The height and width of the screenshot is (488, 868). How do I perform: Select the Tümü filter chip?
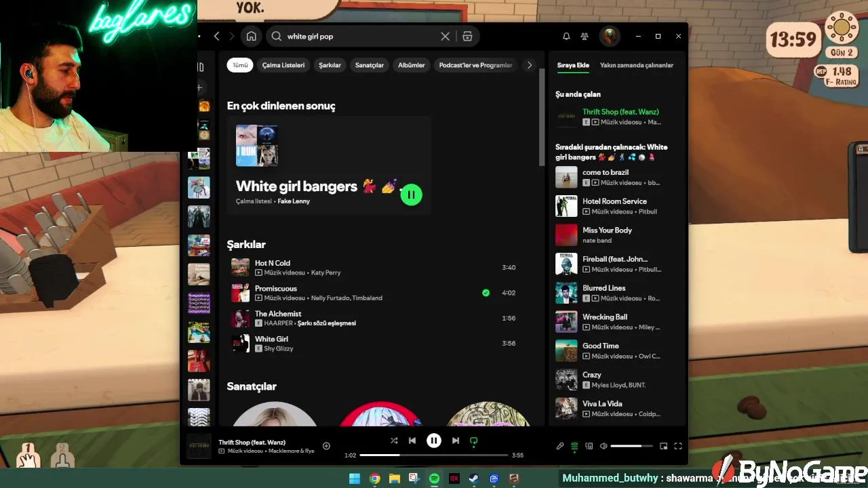pos(240,65)
